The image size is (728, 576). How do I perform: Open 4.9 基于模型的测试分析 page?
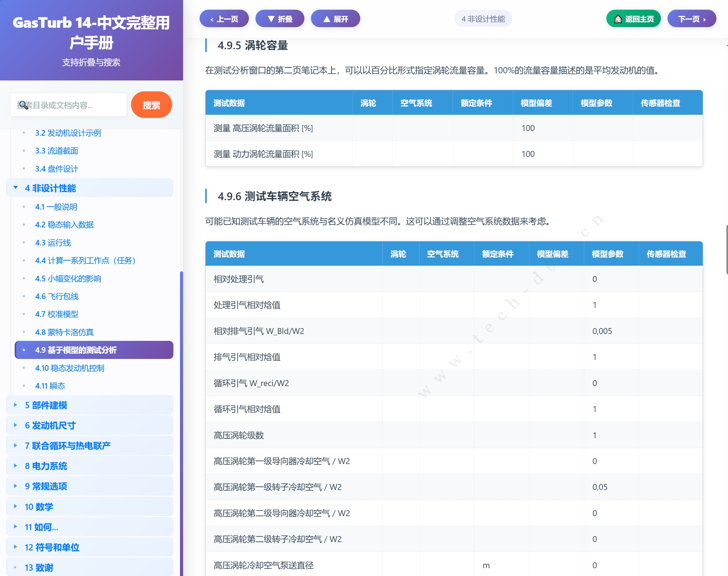tap(76, 350)
